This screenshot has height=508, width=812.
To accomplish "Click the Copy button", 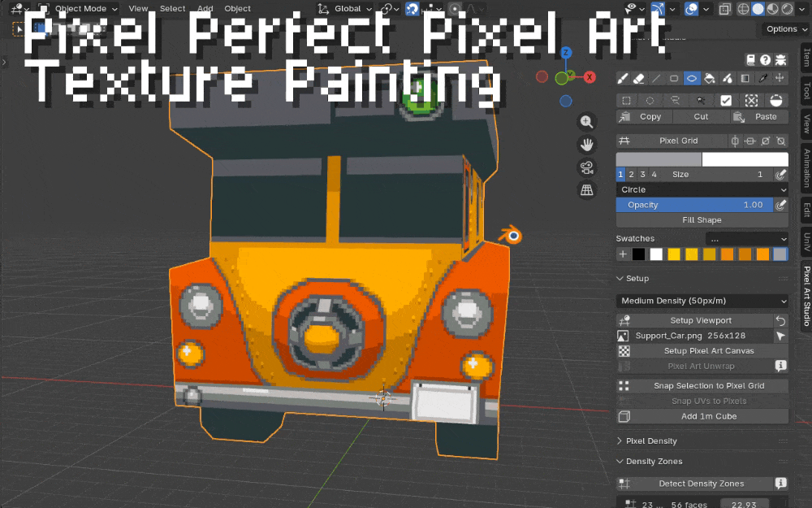I will (x=645, y=117).
